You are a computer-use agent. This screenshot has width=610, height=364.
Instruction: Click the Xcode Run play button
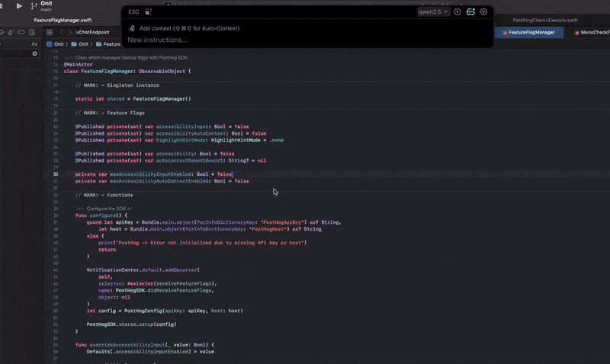click(19, 6)
